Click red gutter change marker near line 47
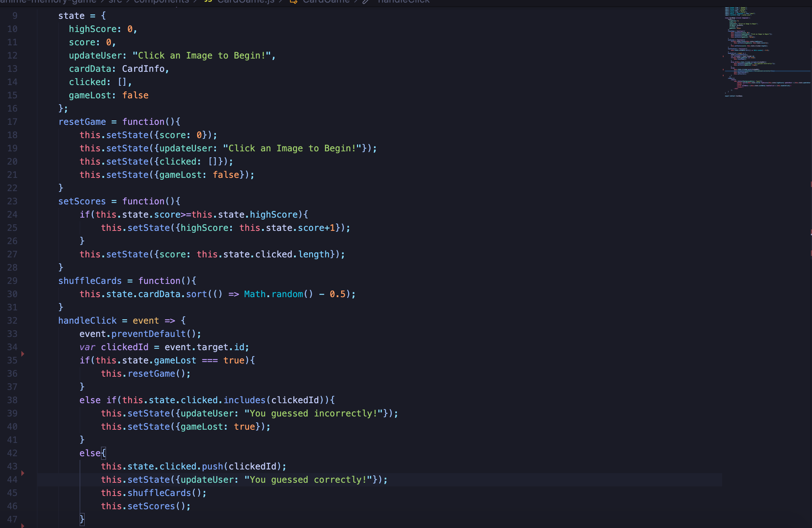This screenshot has height=528, width=812. (x=23, y=525)
